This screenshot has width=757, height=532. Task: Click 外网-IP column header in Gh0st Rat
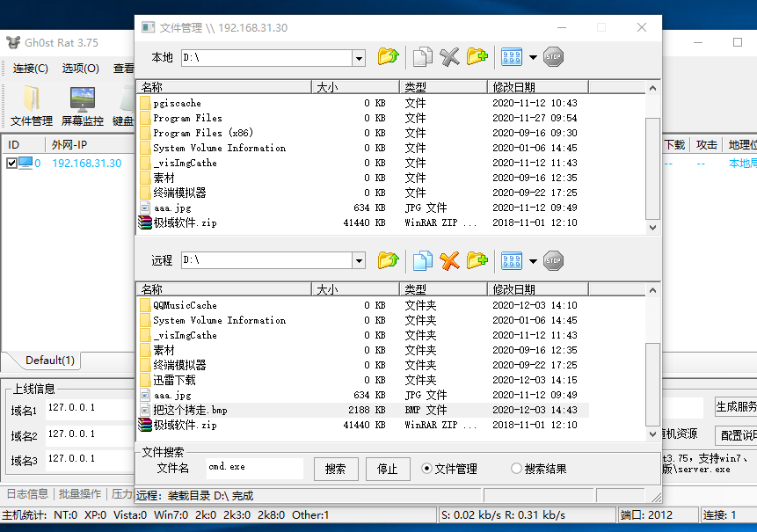(90, 144)
